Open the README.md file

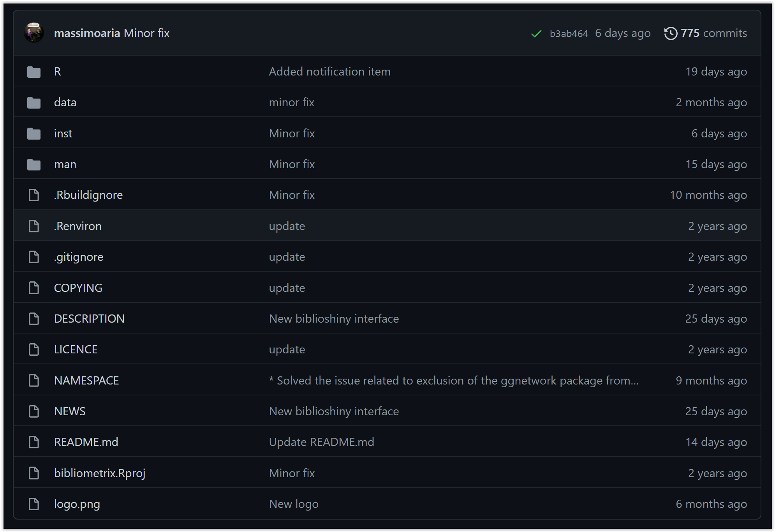tap(86, 442)
